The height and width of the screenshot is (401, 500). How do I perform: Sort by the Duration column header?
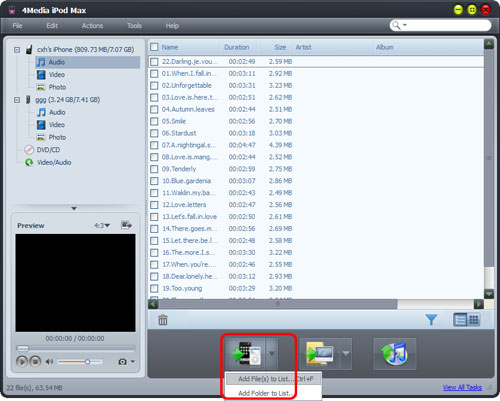237,47
